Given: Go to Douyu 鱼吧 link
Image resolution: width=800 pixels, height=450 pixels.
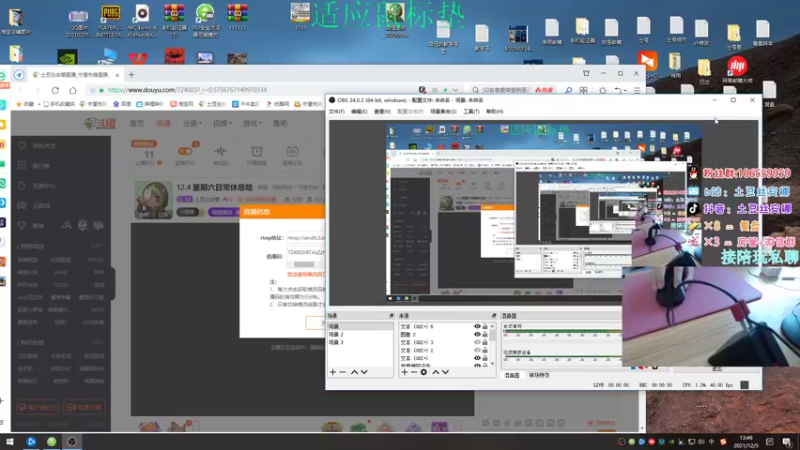Looking at the screenshot, I should click(x=280, y=123).
